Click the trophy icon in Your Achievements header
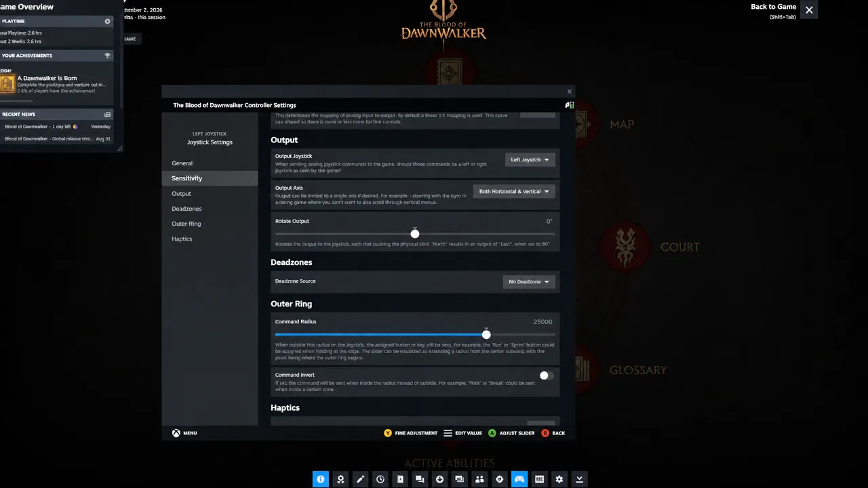868x488 pixels. pyautogui.click(x=107, y=56)
